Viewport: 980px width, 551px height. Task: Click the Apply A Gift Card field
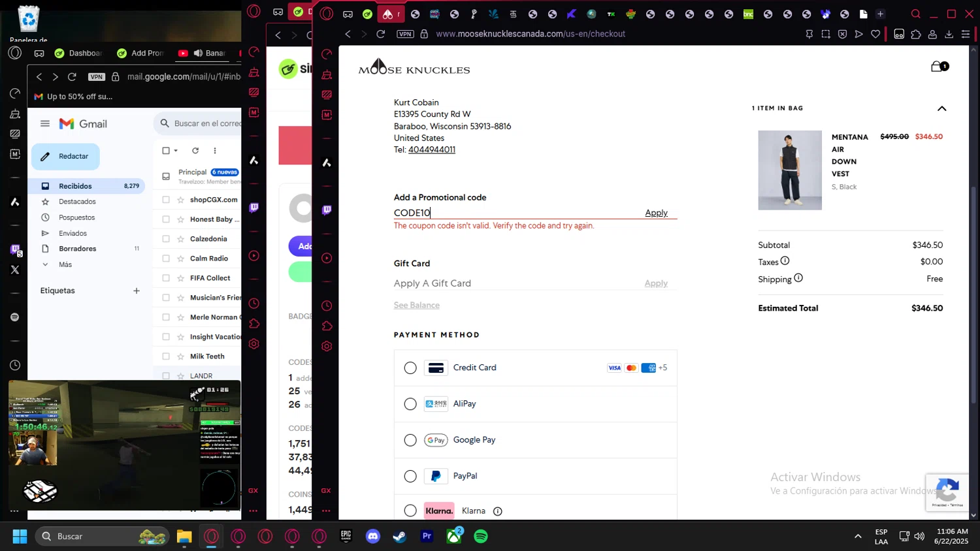(x=516, y=283)
